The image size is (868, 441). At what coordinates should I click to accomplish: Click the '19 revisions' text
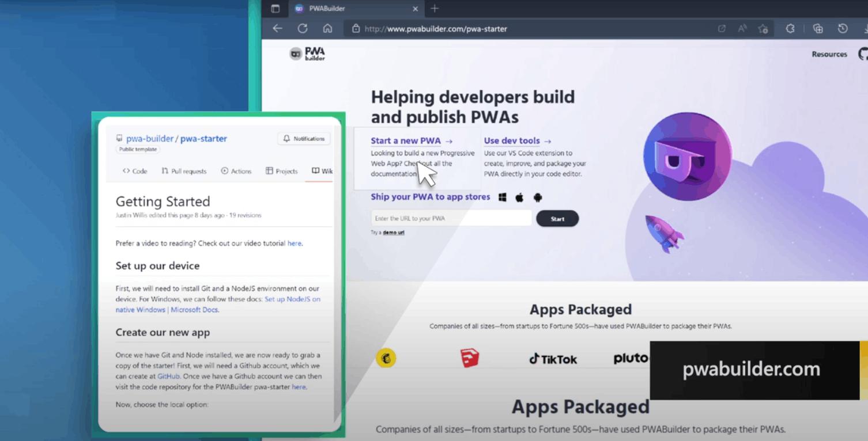coord(246,215)
